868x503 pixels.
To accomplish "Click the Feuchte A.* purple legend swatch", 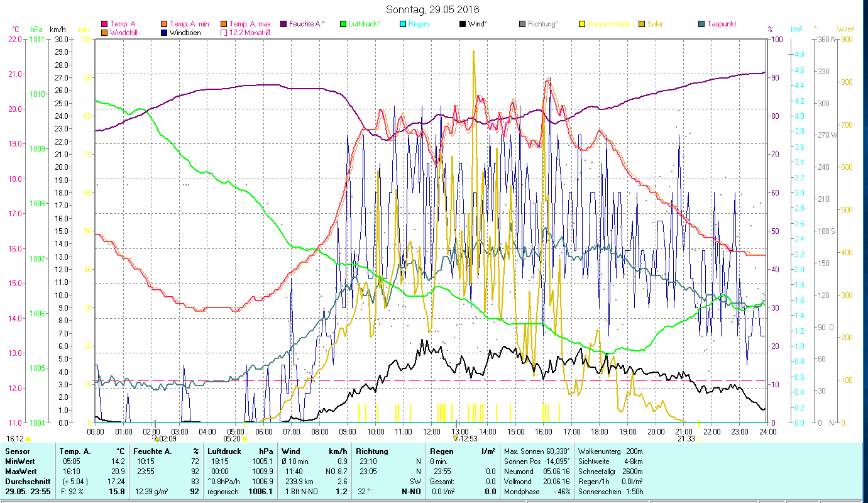I will pyautogui.click(x=282, y=24).
